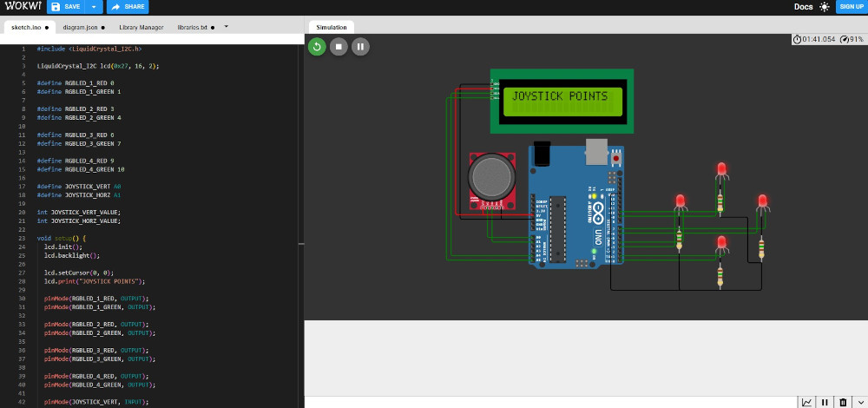Click the int JOYSTICK_VERT_VALUE line
Image resolution: width=868 pixels, height=408 pixels.
click(x=79, y=212)
